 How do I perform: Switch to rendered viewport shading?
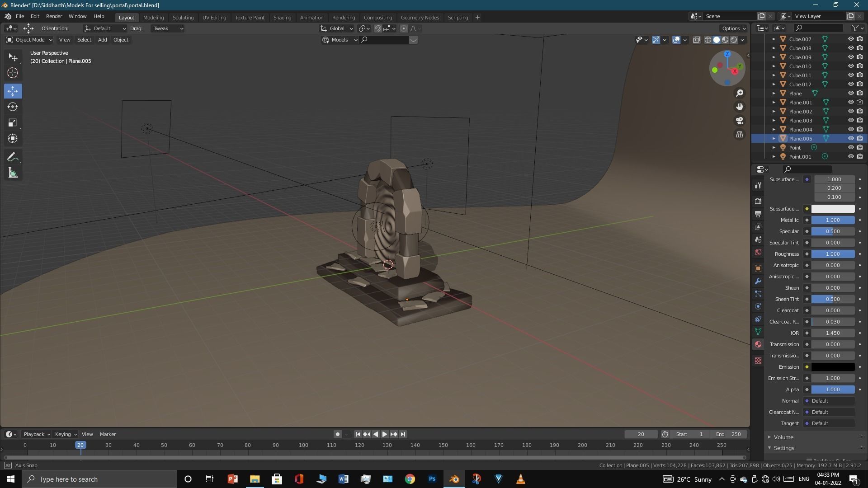click(x=734, y=40)
